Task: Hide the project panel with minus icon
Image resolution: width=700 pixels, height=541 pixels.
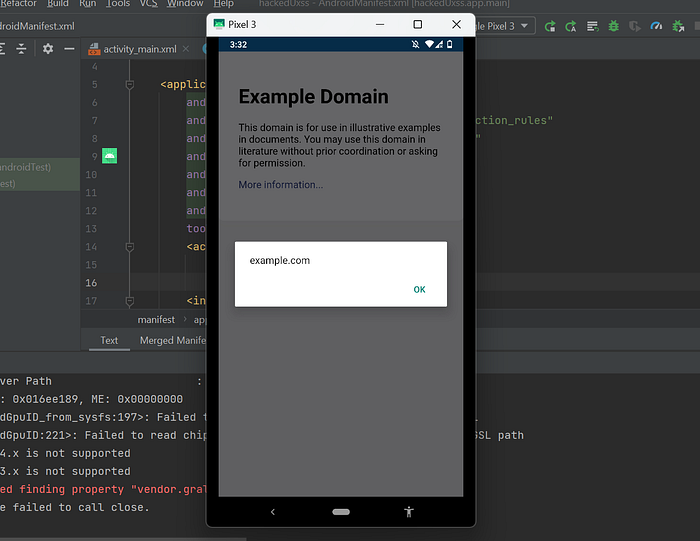Action: click(69, 48)
